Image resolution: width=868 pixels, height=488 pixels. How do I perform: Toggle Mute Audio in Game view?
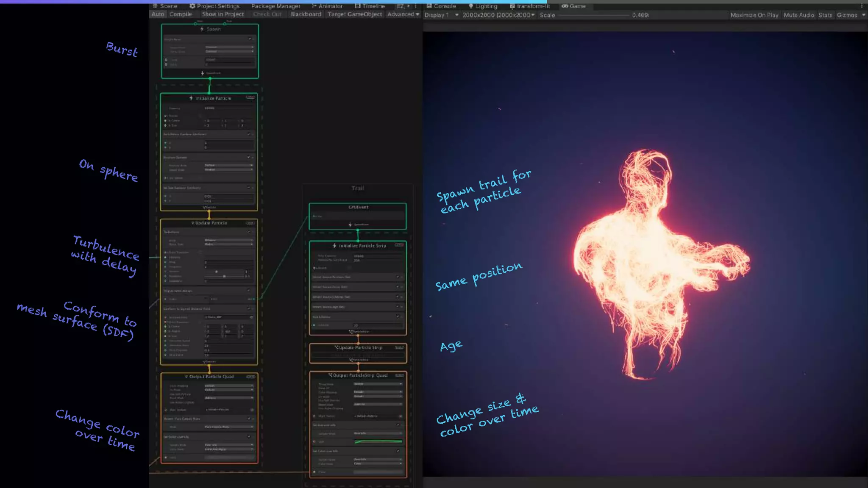point(798,15)
